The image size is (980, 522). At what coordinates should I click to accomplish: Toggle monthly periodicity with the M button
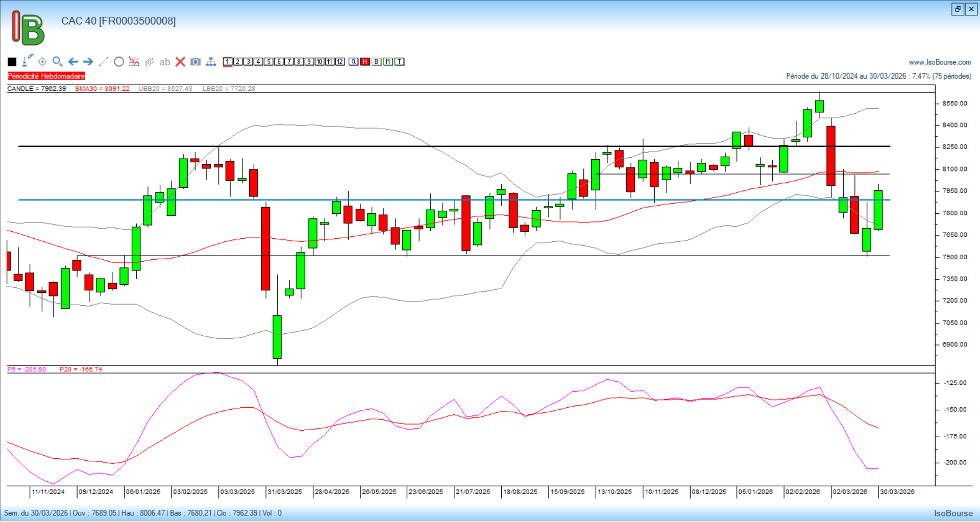(388, 62)
